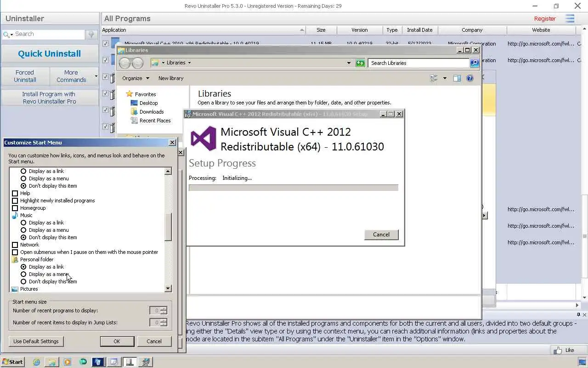
Task: Click the Visual Studio logo in setup window
Action: pos(203,138)
